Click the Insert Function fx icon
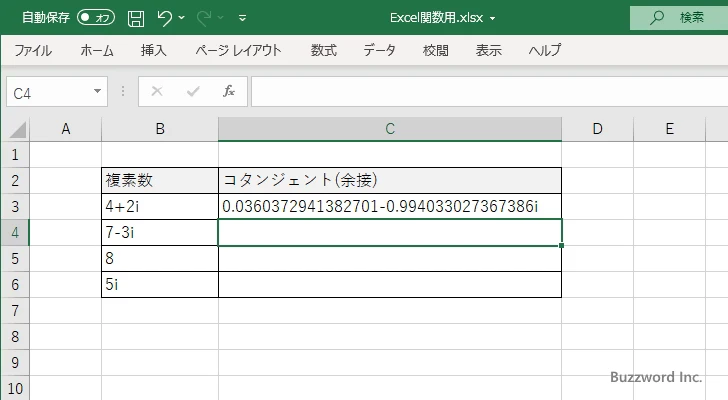Viewport: 728px width, 400px height. click(229, 91)
